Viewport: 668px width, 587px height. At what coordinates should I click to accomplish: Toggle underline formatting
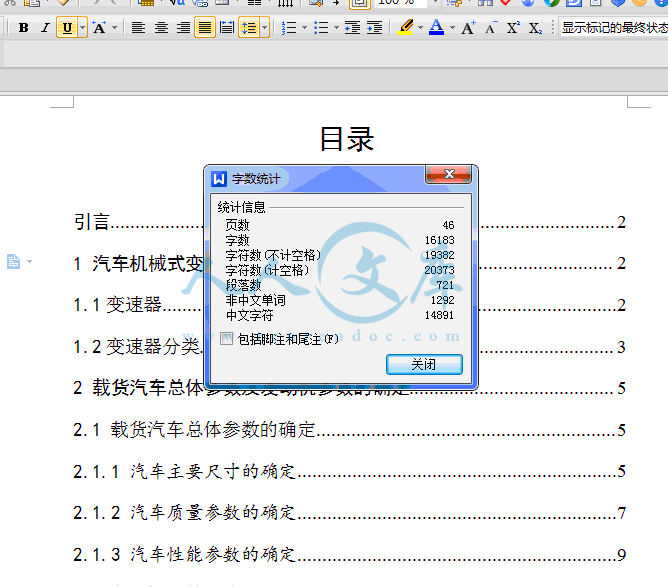click(67, 28)
